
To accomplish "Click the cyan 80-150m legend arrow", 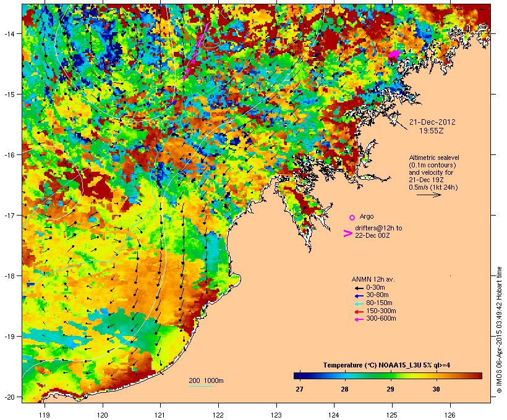I will pyautogui.click(x=359, y=304).
